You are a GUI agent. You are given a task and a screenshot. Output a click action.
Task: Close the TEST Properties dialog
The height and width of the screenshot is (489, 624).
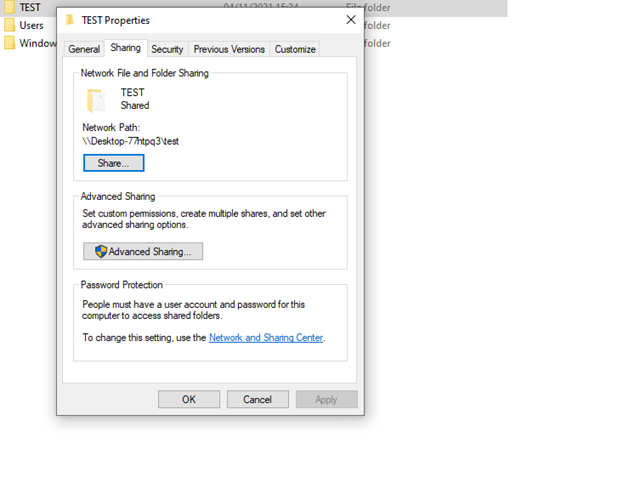coord(350,19)
